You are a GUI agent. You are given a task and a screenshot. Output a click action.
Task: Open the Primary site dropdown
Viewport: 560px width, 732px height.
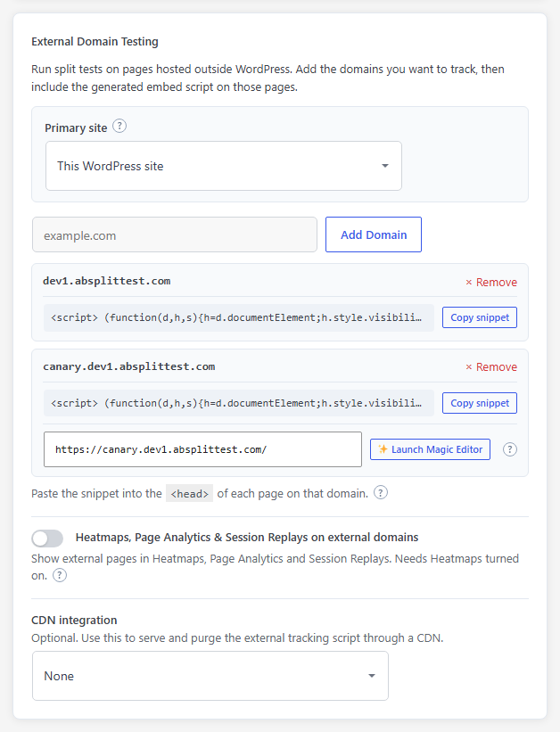pyautogui.click(x=224, y=166)
